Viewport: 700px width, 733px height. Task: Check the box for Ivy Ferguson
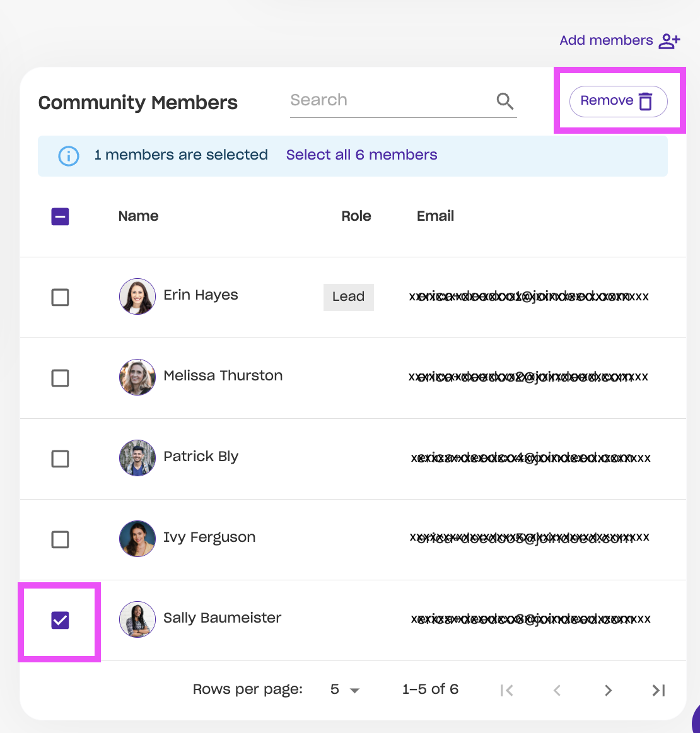click(x=61, y=539)
